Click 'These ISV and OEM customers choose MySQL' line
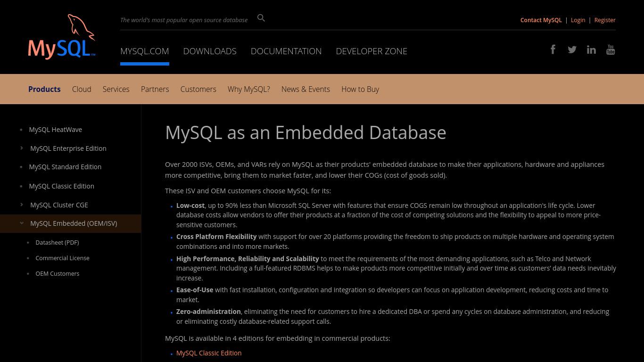 [248, 191]
